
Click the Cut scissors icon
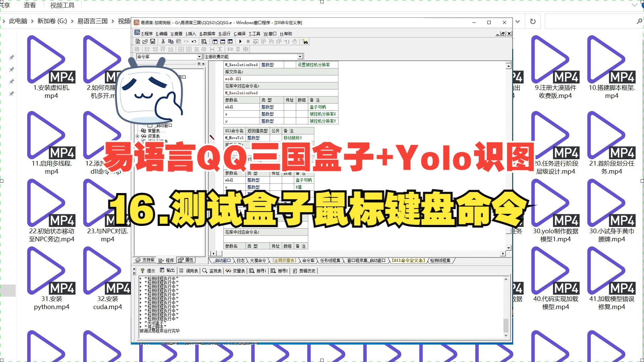click(163, 42)
